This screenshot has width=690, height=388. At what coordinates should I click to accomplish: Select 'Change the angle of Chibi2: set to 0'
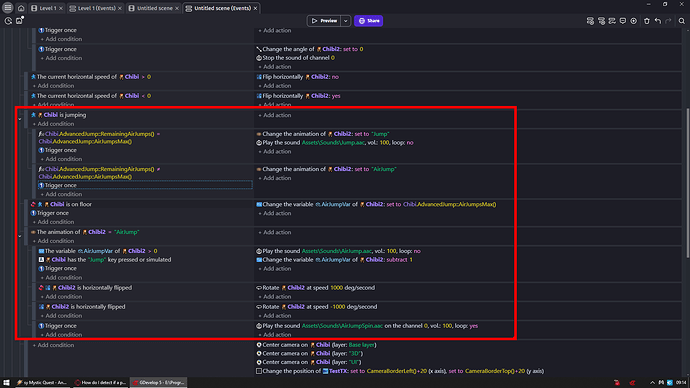click(x=310, y=49)
